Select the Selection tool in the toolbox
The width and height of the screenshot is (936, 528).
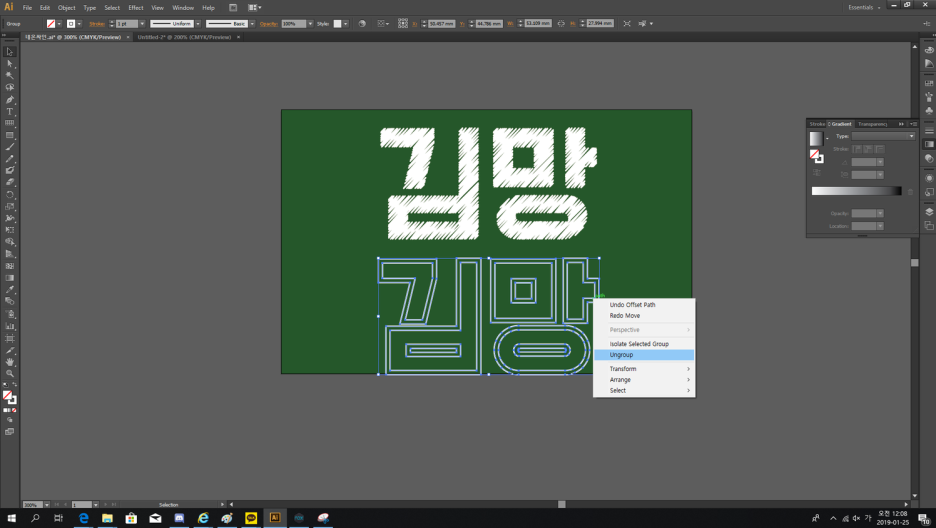(x=10, y=52)
